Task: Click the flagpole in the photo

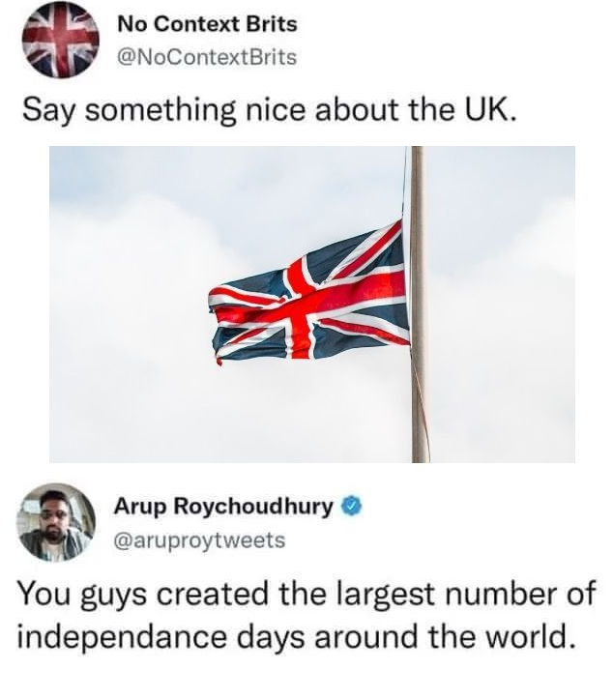Action: 419,305
